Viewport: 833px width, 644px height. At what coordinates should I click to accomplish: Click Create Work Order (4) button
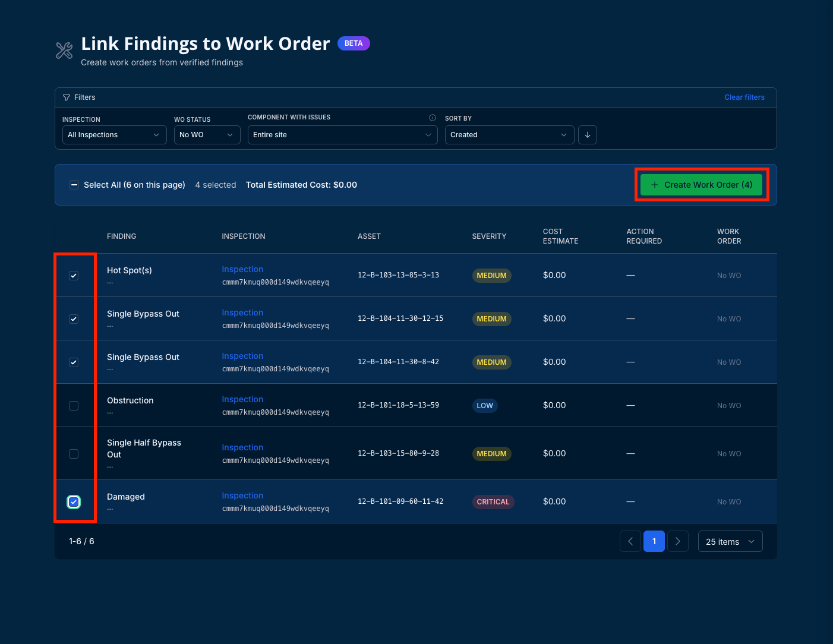click(701, 185)
